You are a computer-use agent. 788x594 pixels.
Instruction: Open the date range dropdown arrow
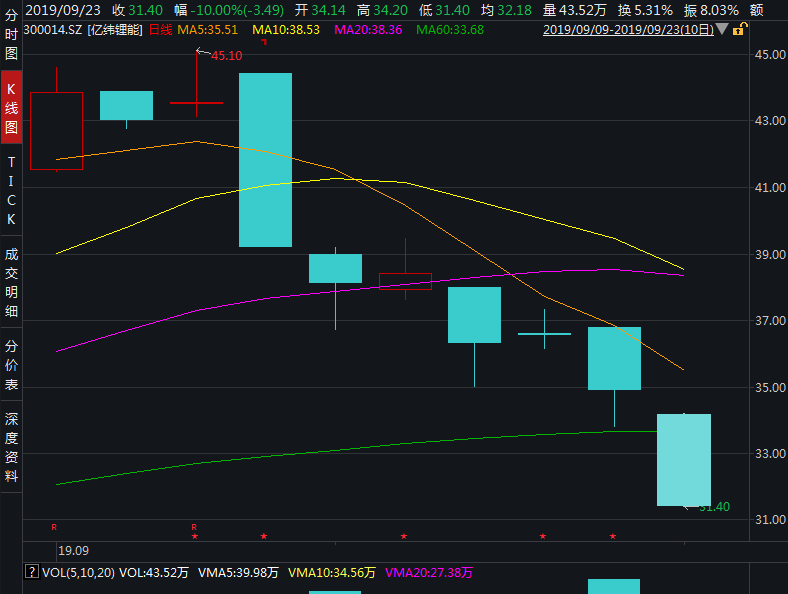[722, 30]
